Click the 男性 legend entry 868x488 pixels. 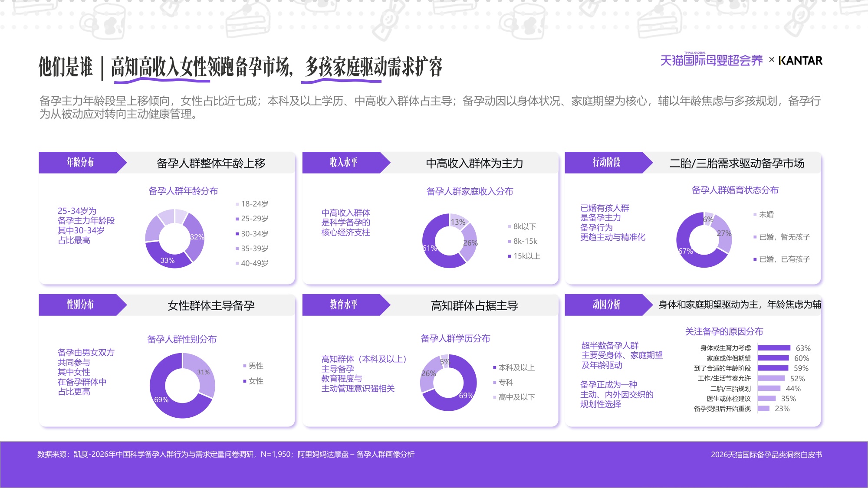pos(253,366)
